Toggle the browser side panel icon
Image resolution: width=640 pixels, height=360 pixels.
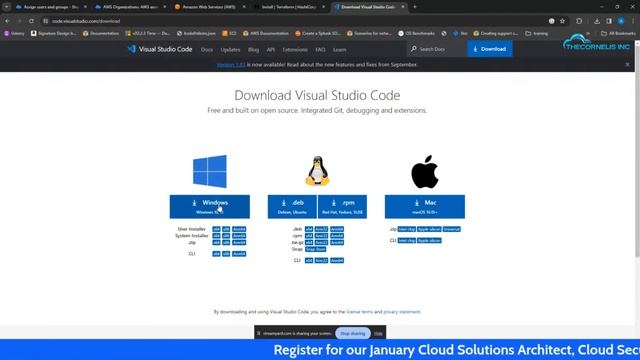(x=609, y=21)
